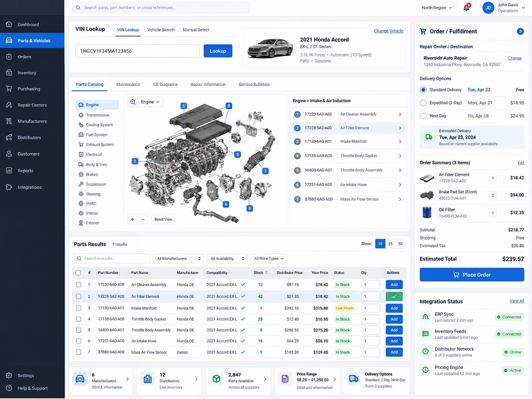
Task: Click the VIN number input field
Action: (x=137, y=51)
